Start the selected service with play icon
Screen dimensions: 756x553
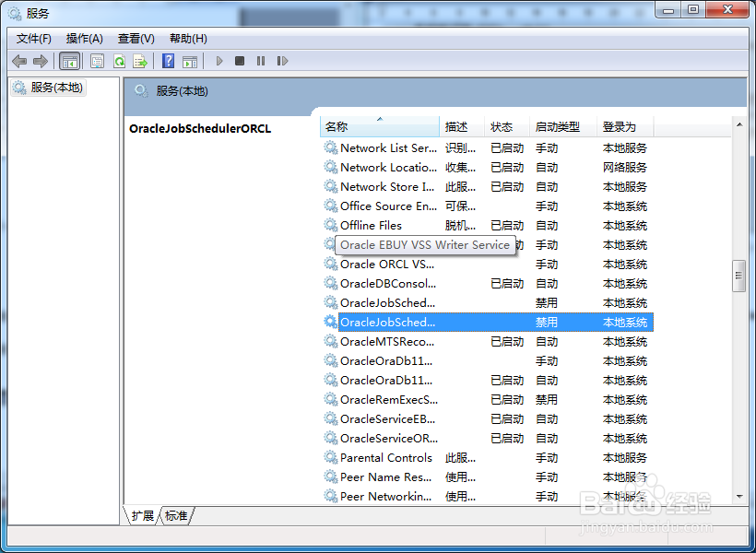tap(219, 61)
